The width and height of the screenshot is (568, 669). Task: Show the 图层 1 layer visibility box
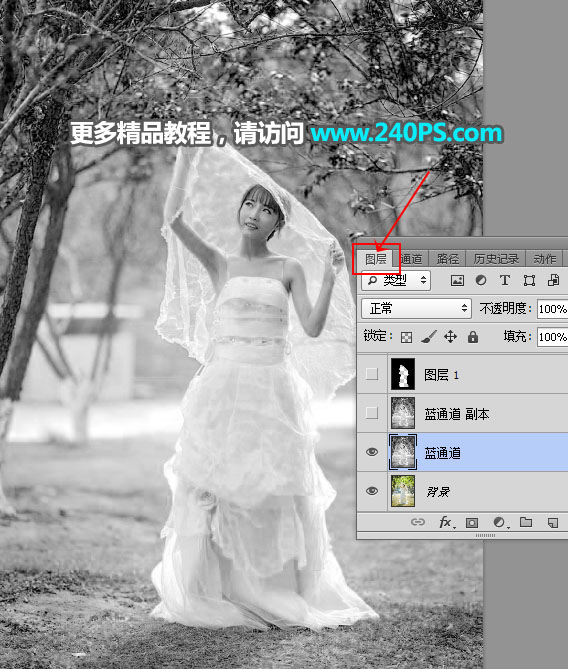point(372,374)
